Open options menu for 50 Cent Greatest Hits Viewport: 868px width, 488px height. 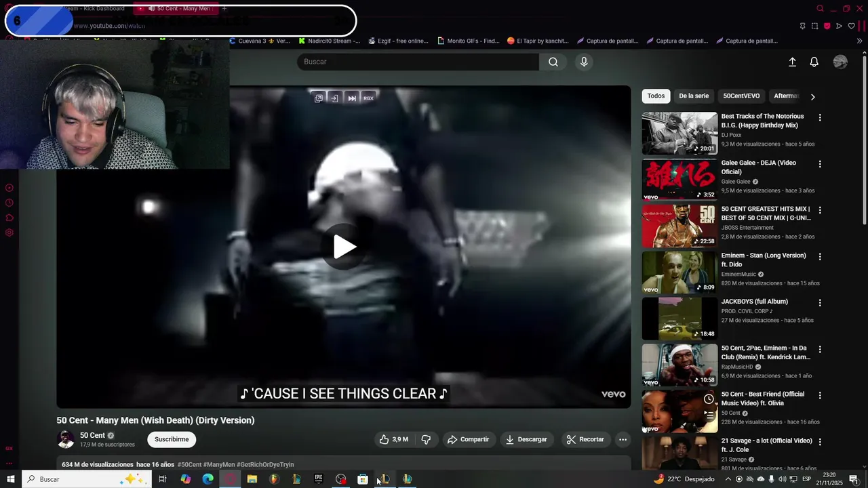(820, 210)
